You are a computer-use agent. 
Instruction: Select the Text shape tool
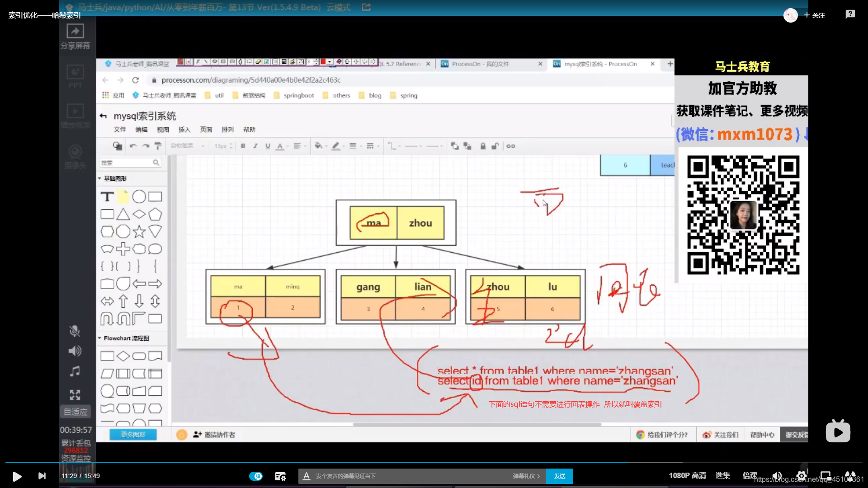click(x=107, y=197)
